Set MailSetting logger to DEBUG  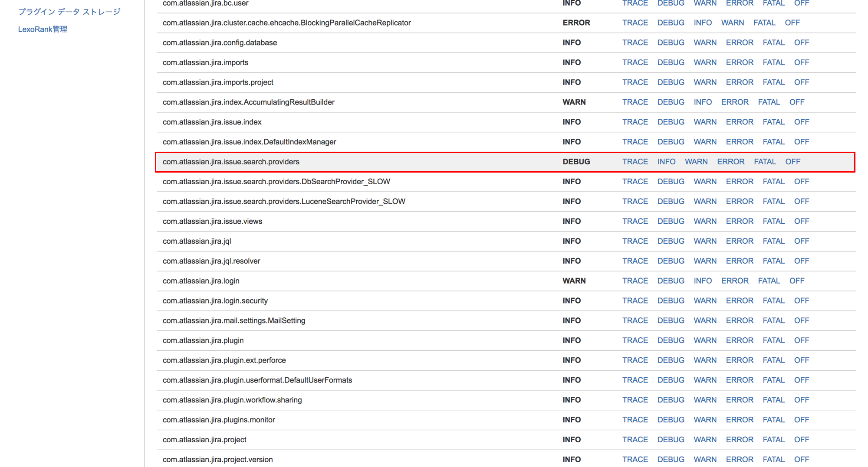click(x=671, y=321)
